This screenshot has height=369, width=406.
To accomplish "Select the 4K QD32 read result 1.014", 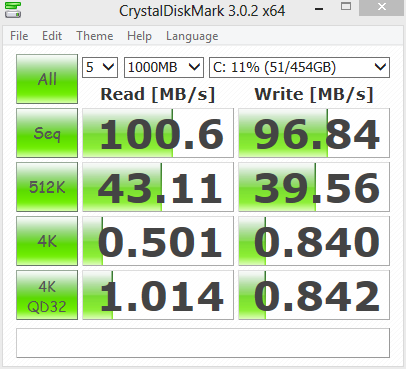I will tap(158, 295).
